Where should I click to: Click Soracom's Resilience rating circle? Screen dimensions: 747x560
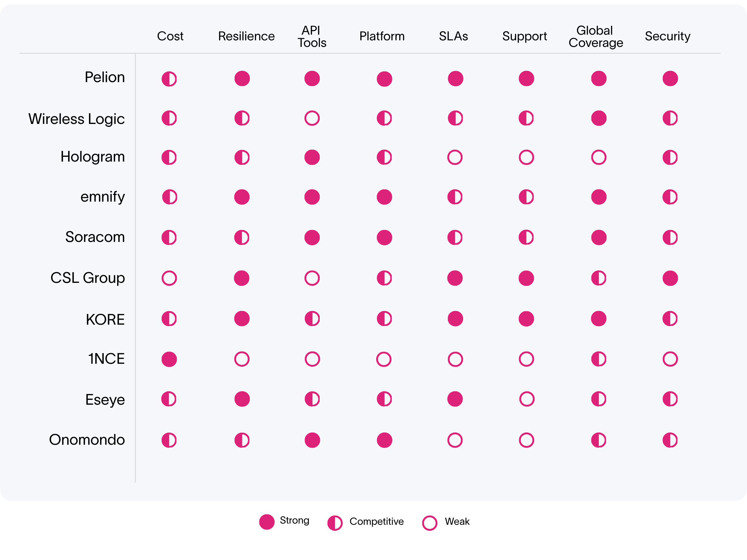pos(242,238)
